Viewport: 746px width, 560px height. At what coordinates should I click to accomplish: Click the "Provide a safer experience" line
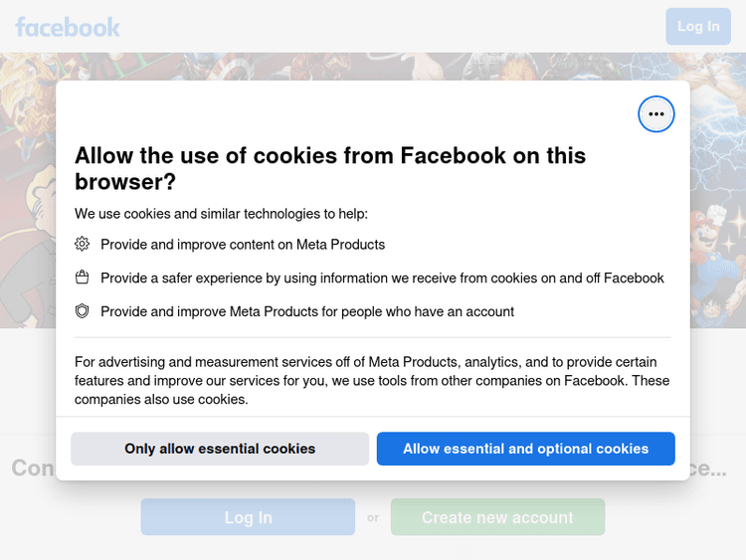point(382,278)
